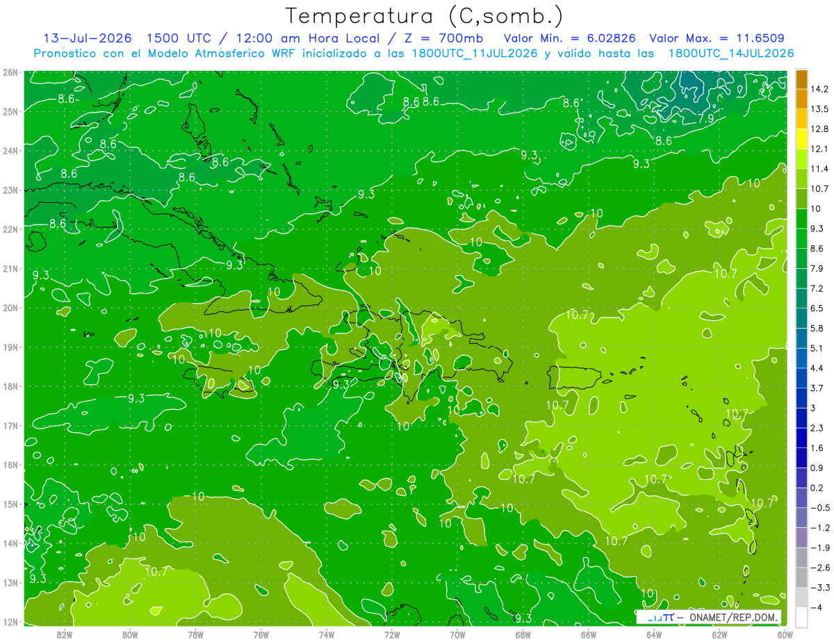Click the -3.3 value on the color scale
Image resolution: width=834 pixels, height=644 pixels.
click(820, 588)
